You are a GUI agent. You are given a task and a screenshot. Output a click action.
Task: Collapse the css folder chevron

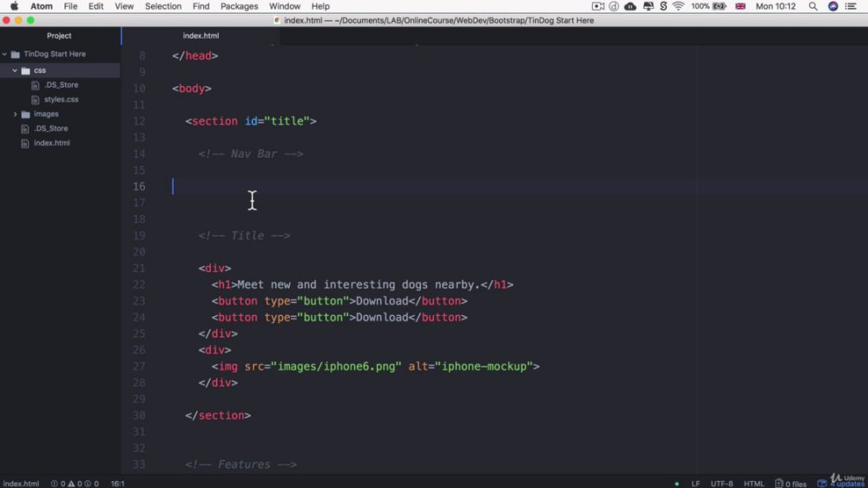[15, 70]
